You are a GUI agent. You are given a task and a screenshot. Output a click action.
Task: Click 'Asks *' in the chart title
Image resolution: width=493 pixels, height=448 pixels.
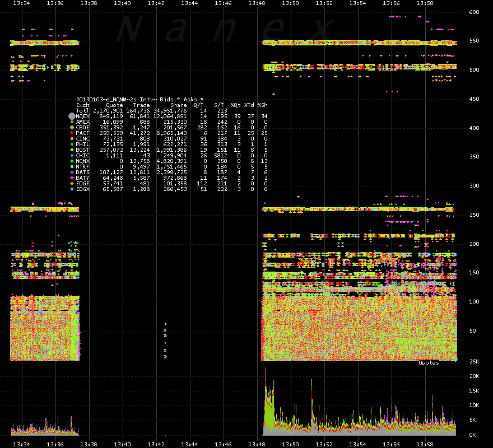pyautogui.click(x=193, y=100)
